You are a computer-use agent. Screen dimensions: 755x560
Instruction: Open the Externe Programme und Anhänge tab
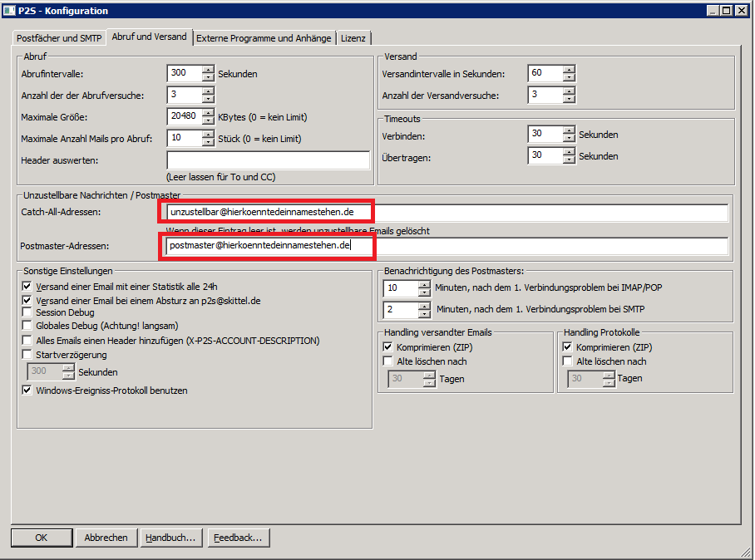[264, 38]
